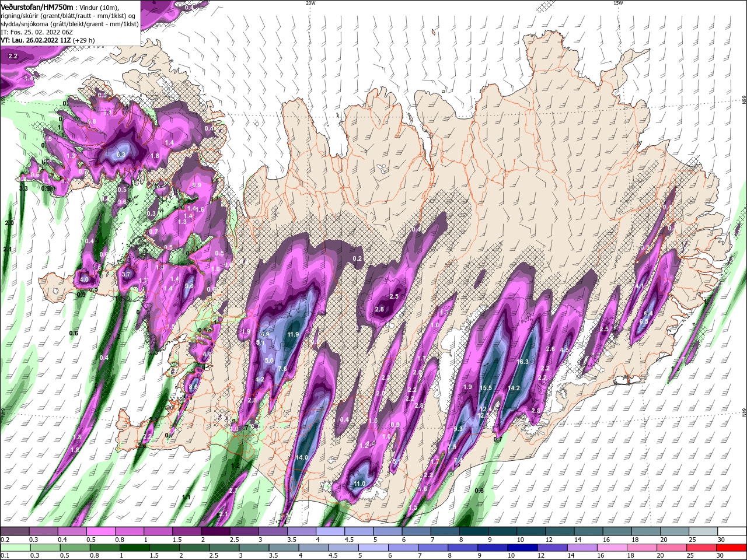Click the 11.9 precipitation value
This screenshot has height=560, width=747.
293,334
